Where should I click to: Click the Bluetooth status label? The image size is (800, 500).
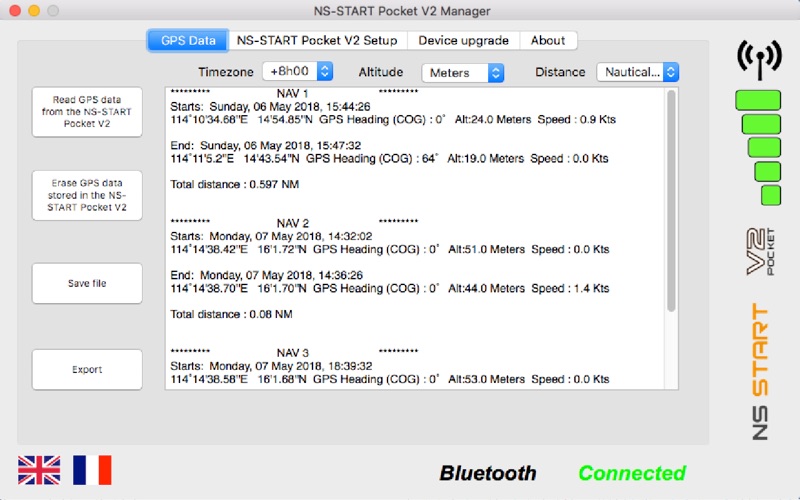[x=488, y=473]
